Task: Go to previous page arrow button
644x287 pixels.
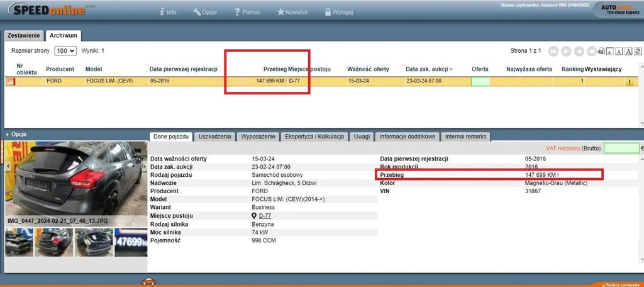Action: (x=567, y=51)
